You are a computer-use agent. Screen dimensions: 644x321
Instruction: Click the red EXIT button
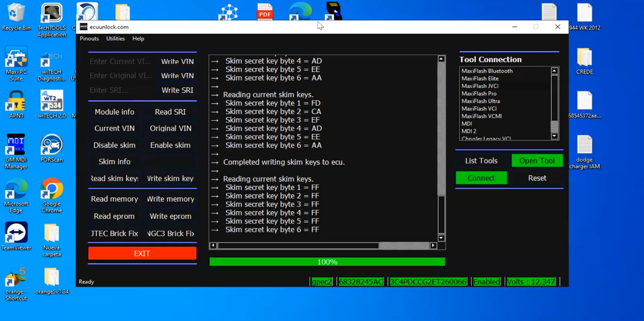tap(142, 254)
